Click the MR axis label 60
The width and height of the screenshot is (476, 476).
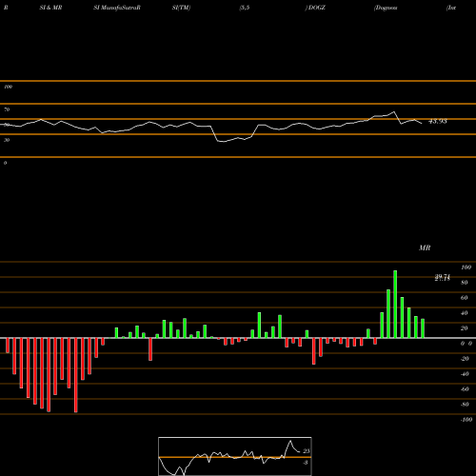(x=465, y=298)
